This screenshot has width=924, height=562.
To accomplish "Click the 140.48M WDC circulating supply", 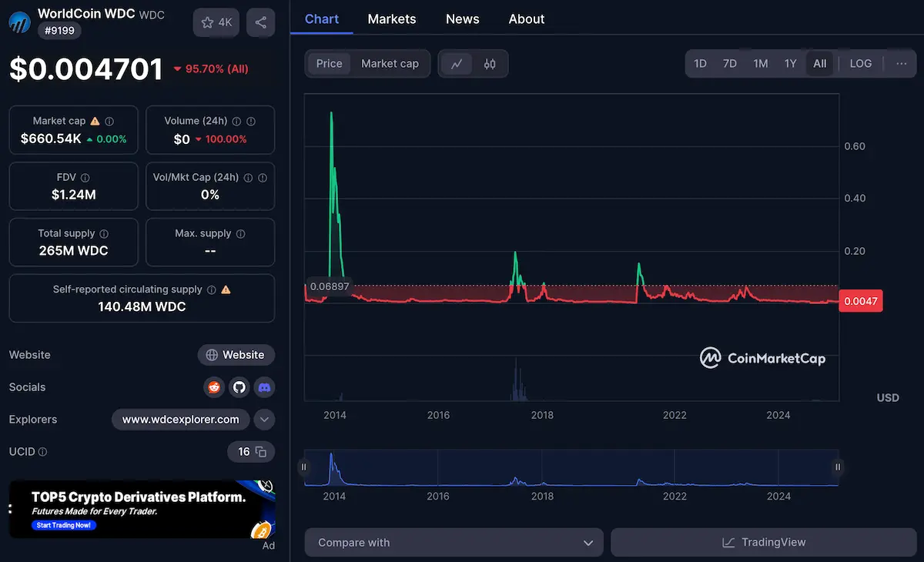I will click(x=142, y=306).
